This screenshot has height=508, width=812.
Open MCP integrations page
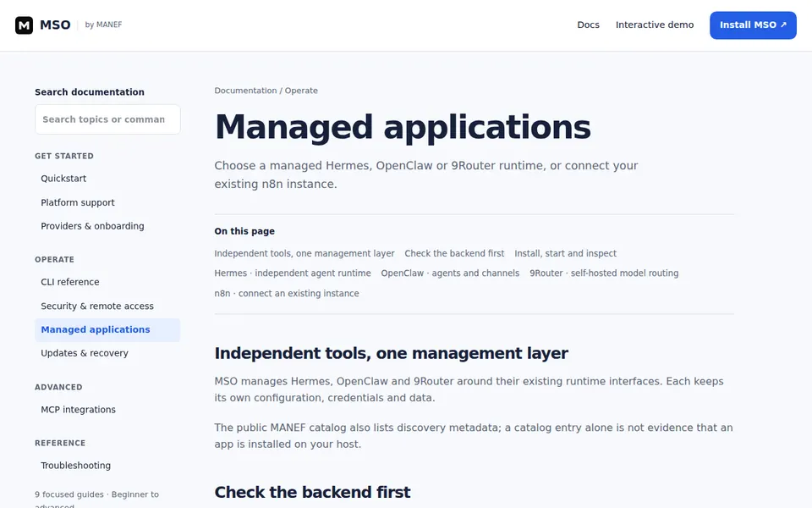pos(78,410)
